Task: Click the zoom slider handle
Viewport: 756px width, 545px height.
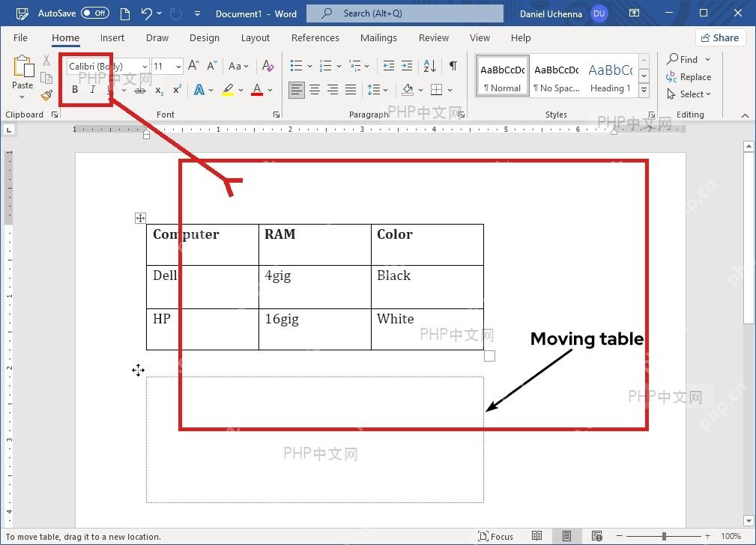Action: tap(664, 536)
